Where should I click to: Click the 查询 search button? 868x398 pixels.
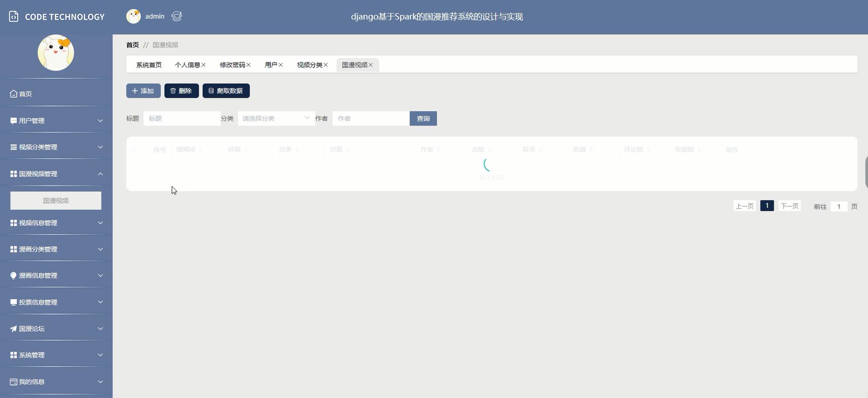pyautogui.click(x=423, y=118)
